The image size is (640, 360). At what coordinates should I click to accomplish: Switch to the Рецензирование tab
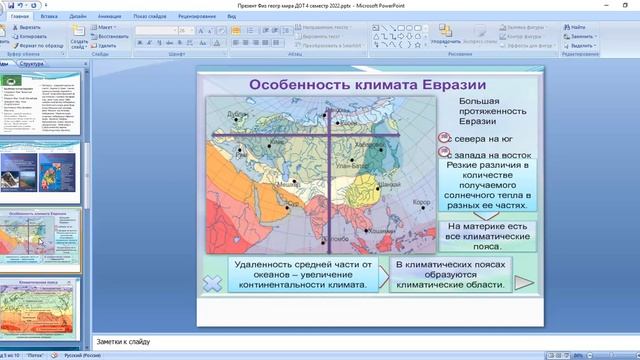(x=197, y=16)
